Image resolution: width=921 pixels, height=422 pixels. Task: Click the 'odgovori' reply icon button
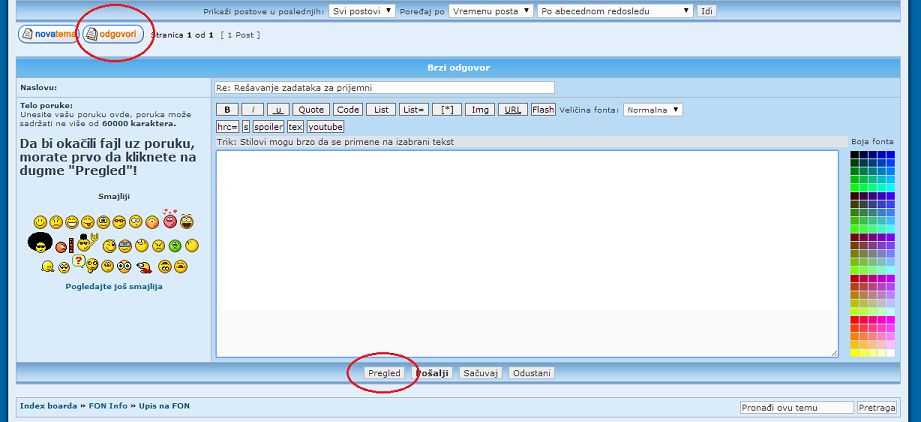point(113,34)
